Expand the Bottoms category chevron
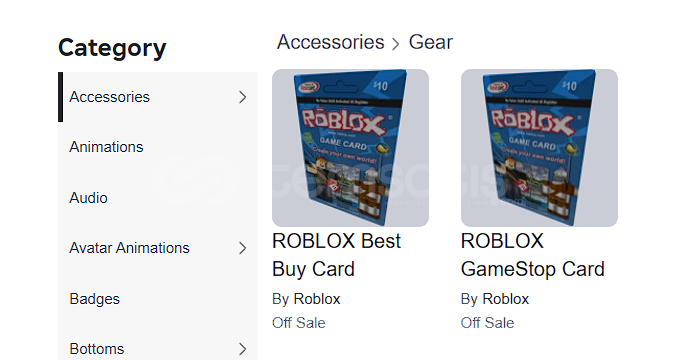The width and height of the screenshot is (675, 360). [x=243, y=349]
